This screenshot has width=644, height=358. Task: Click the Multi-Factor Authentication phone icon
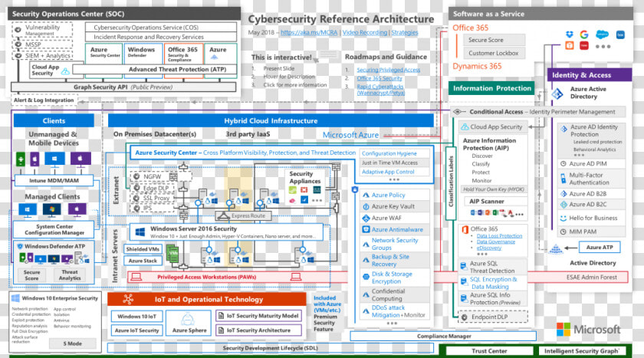(563, 179)
